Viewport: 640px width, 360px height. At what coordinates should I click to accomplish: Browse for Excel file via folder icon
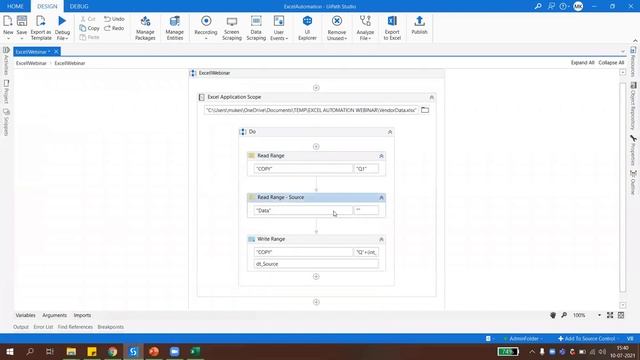[x=425, y=110]
